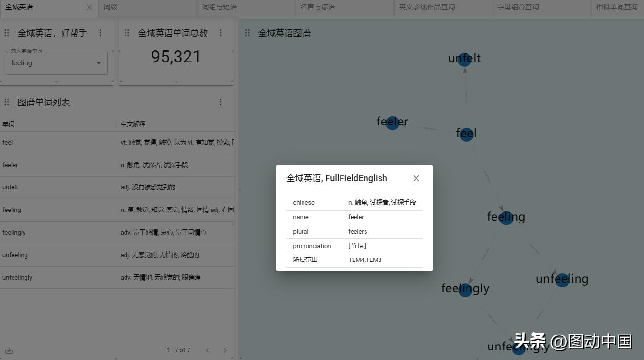Viewport: 644px width, 360px height.
Task: Select the feeler row in the word list
Action: click(58, 165)
